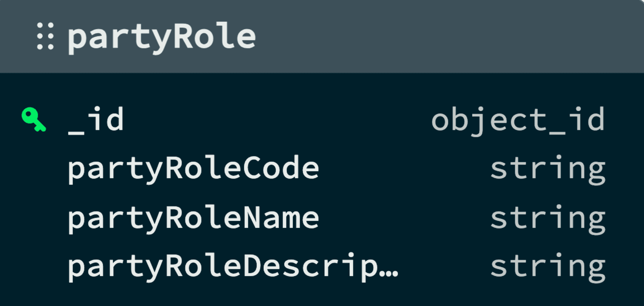Viewport: 644px width, 306px height.
Task: Select the partyRoleCode field name
Action: 193,168
